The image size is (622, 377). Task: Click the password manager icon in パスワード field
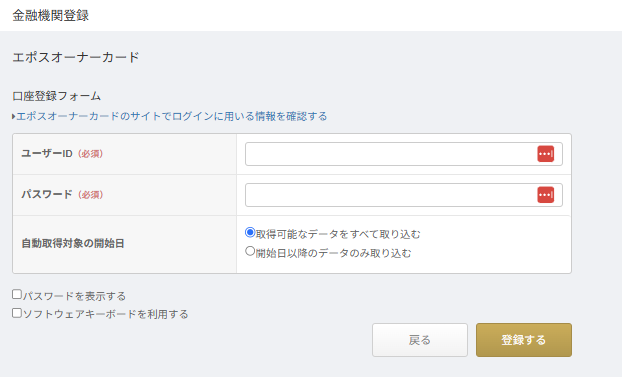click(x=545, y=195)
